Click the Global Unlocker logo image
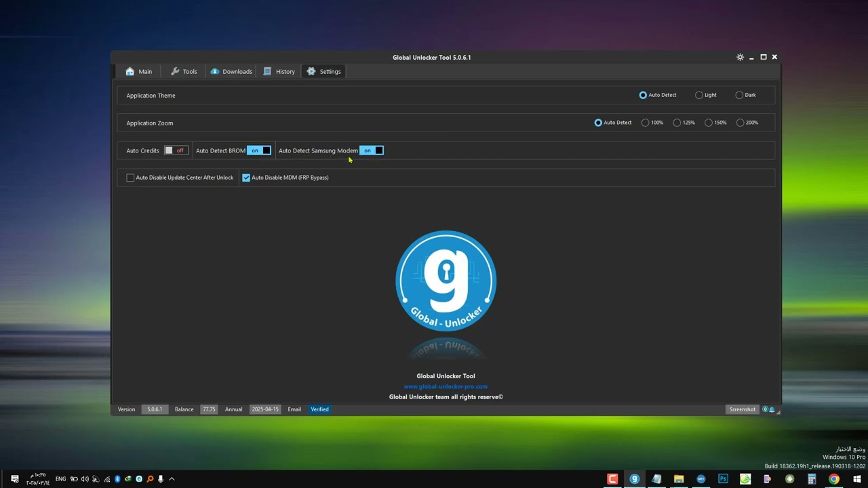The image size is (868, 488). (x=446, y=281)
